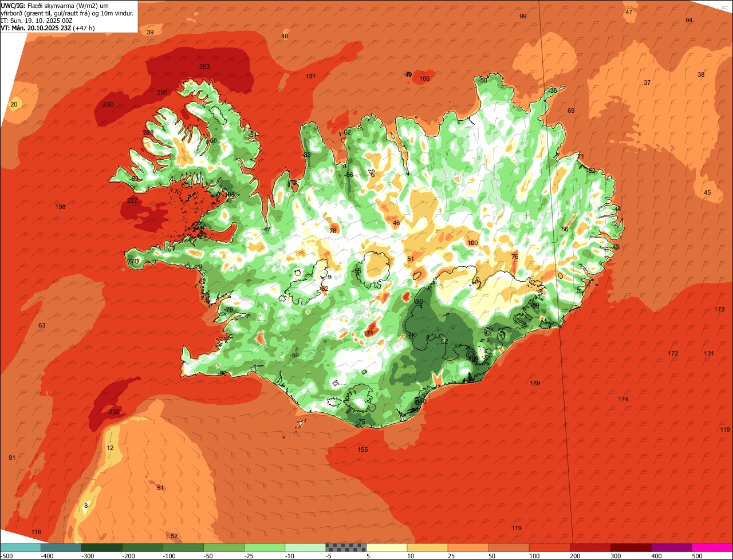This screenshot has height=560, width=733.
Task: Click the 37 value on the map
Action: coord(647,82)
